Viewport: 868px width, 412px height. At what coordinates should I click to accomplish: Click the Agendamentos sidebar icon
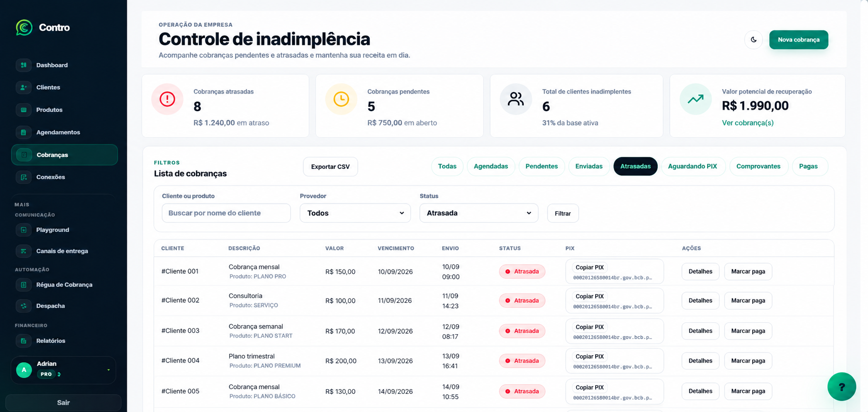click(x=23, y=132)
